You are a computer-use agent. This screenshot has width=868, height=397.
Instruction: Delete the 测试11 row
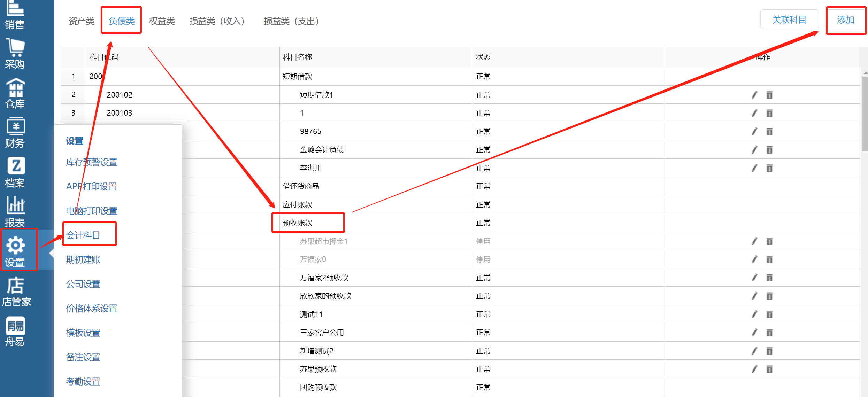tap(769, 314)
